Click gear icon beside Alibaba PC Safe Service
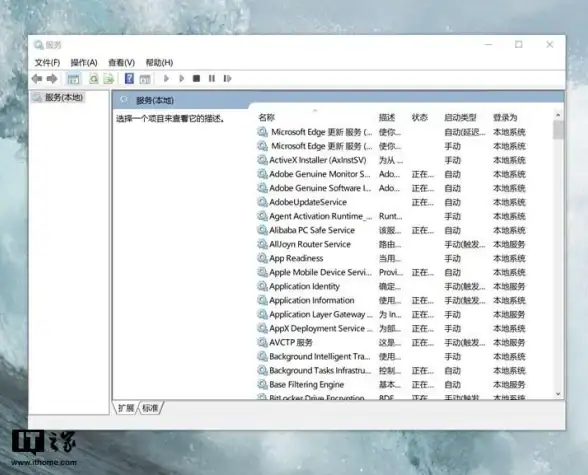 click(262, 230)
